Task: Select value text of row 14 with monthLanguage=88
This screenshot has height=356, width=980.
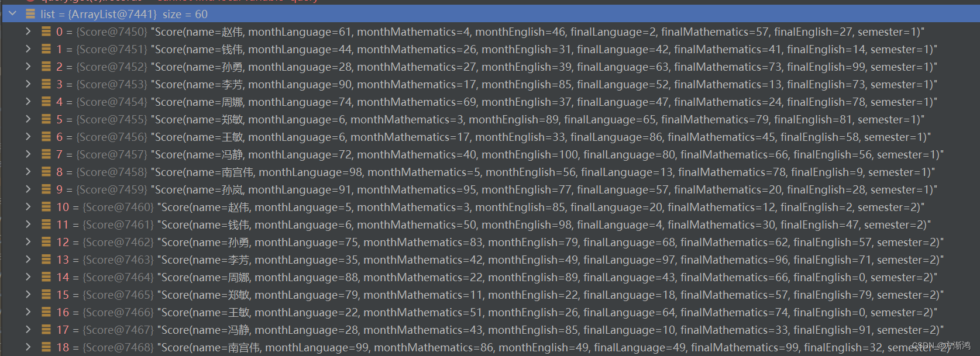Action: tap(547, 277)
